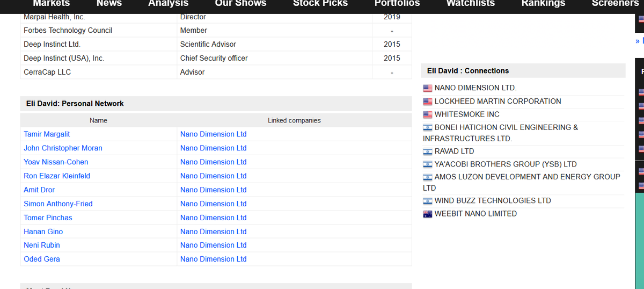Click the Eli David : Connections heading

click(468, 71)
